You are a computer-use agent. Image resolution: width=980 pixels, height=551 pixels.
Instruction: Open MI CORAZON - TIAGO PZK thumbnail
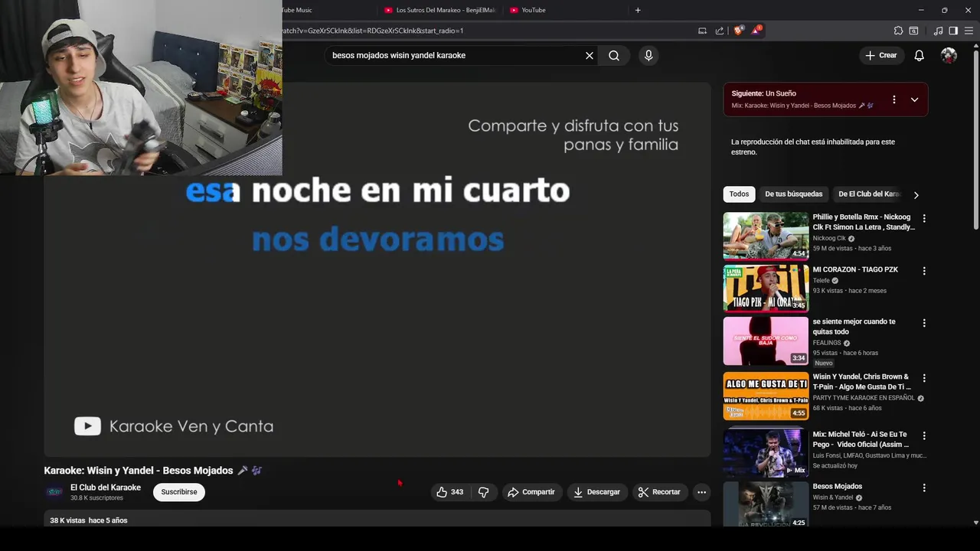click(766, 289)
